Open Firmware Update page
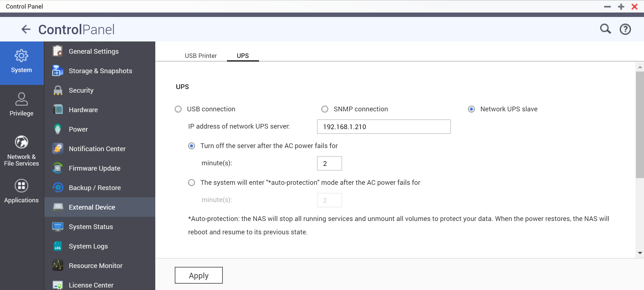The image size is (644, 290). 100,168
